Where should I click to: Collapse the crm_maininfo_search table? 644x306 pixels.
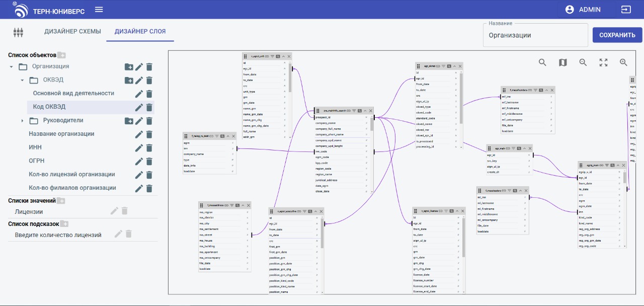point(365,111)
